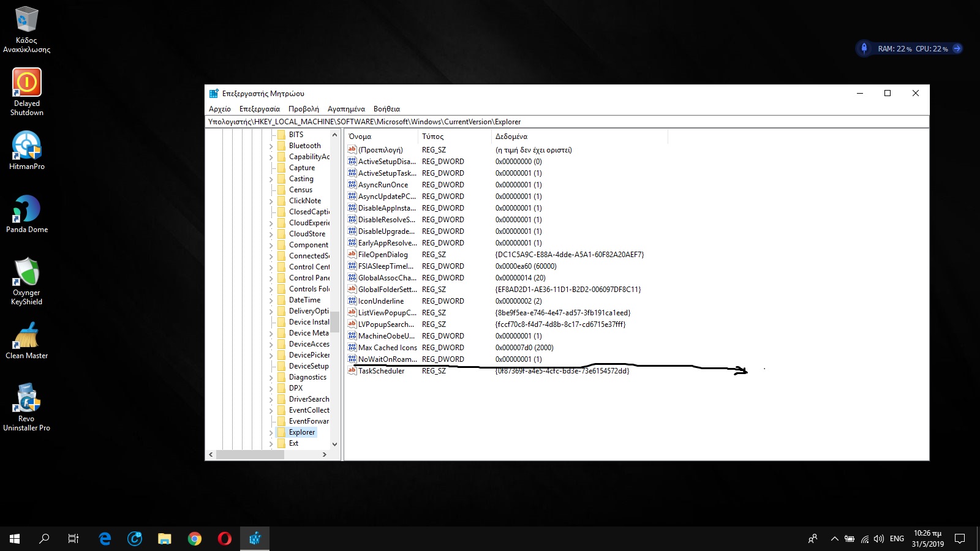The image size is (980, 551).
Task: Show hidden tray icons chevron
Action: pyautogui.click(x=834, y=539)
